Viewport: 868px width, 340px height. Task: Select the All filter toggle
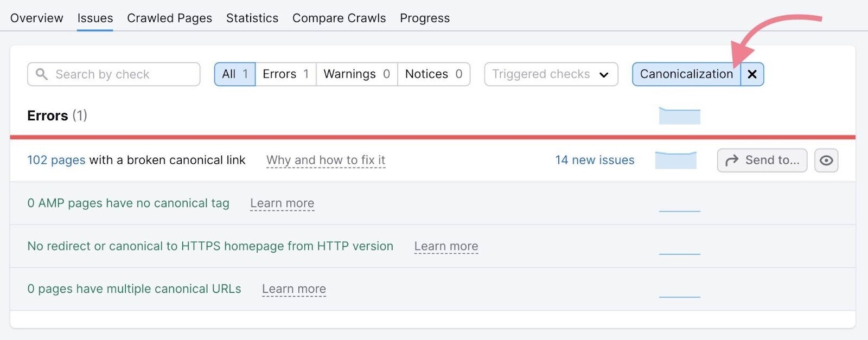[235, 74]
